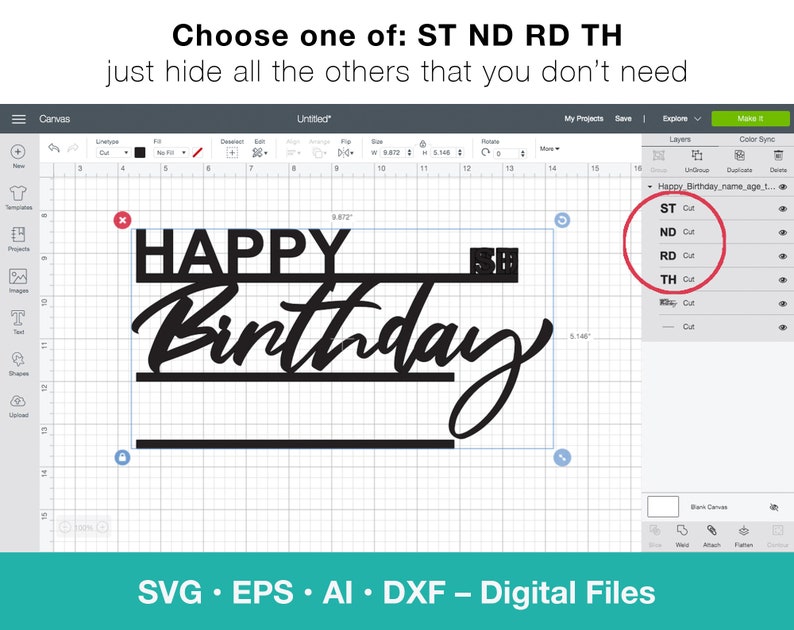Image resolution: width=794 pixels, height=630 pixels.
Task: Click the width input field
Action: pos(392,152)
